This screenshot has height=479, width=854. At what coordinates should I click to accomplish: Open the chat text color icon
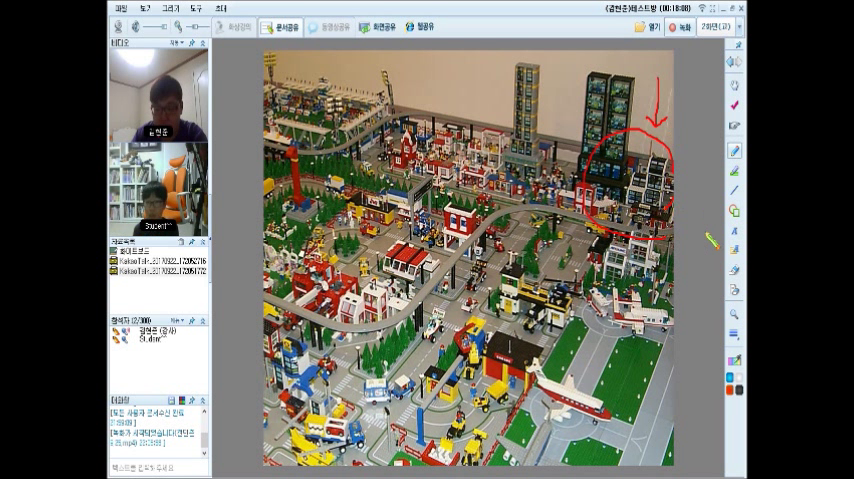182,400
